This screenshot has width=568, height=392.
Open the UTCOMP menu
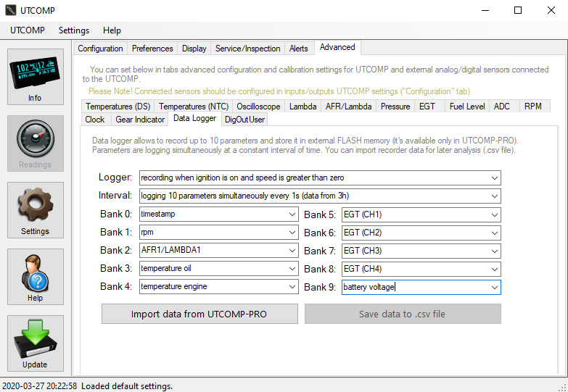tap(28, 30)
